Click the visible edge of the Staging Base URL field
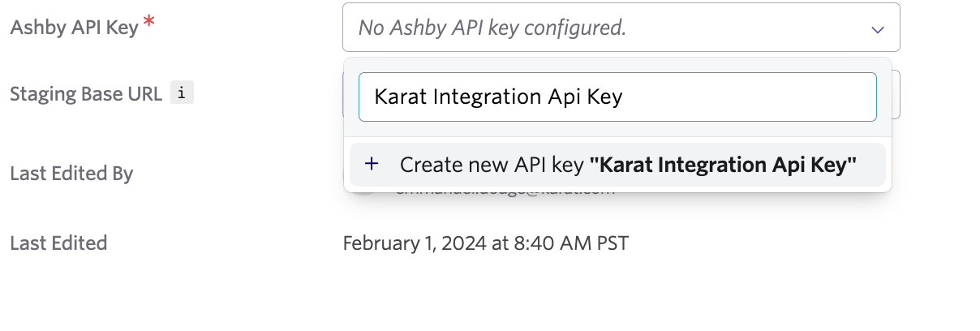The width and height of the screenshot is (980, 331). (896, 94)
